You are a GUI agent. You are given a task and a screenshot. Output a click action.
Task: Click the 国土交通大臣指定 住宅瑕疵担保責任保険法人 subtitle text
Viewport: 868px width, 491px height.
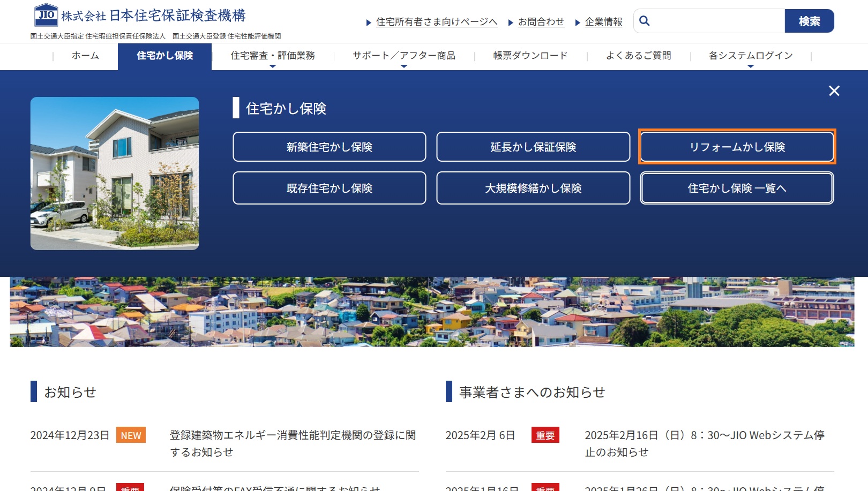[x=98, y=36]
